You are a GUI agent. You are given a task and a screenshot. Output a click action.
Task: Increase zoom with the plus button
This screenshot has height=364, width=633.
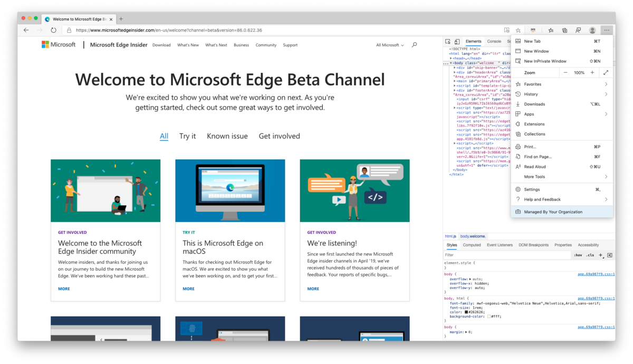click(x=592, y=72)
